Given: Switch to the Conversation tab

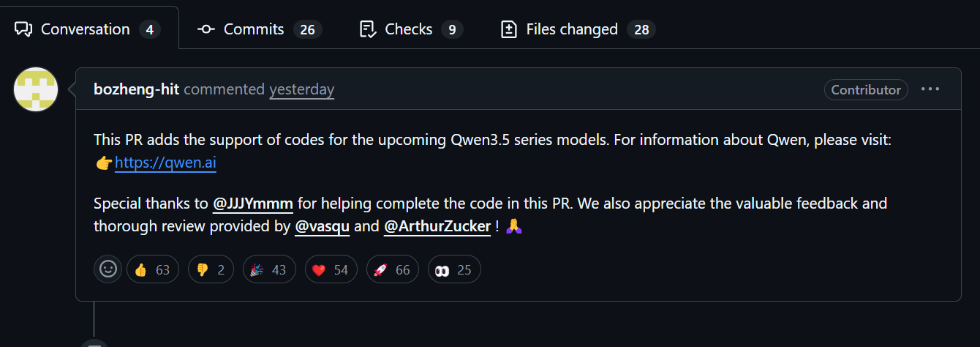Looking at the screenshot, I should point(84,29).
